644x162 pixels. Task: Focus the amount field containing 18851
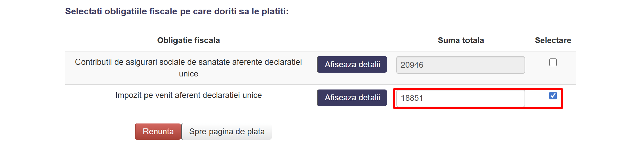(x=460, y=98)
